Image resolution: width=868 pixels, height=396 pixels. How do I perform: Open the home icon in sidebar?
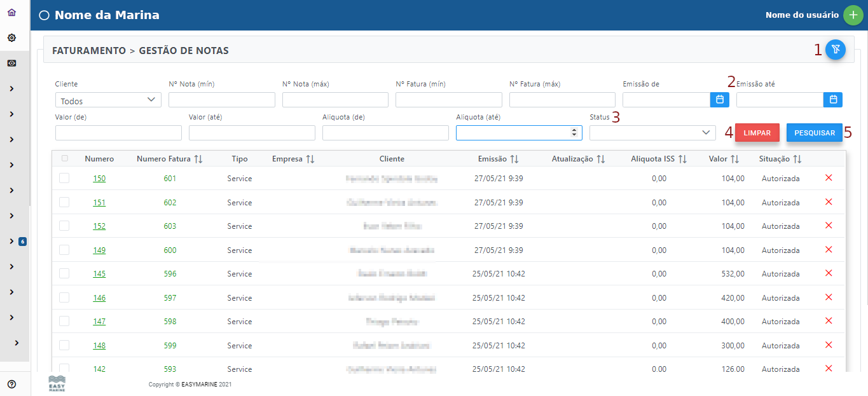click(11, 13)
